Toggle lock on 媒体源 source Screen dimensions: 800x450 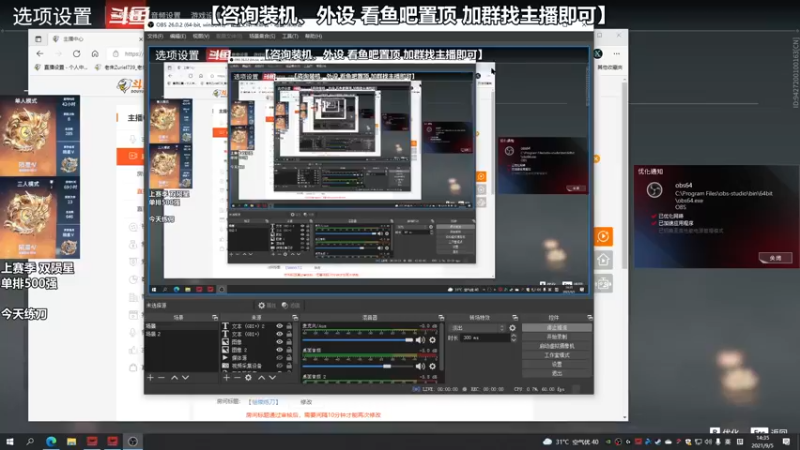[x=289, y=358]
